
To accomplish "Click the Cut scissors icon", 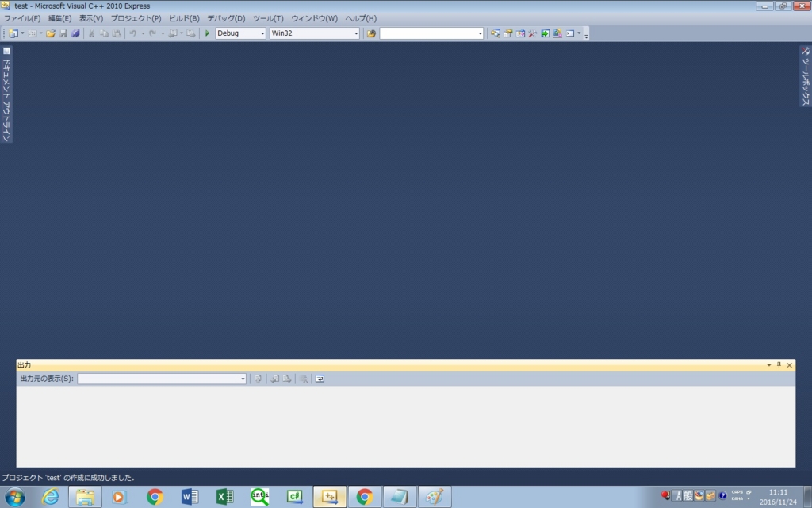I will tap(92, 33).
